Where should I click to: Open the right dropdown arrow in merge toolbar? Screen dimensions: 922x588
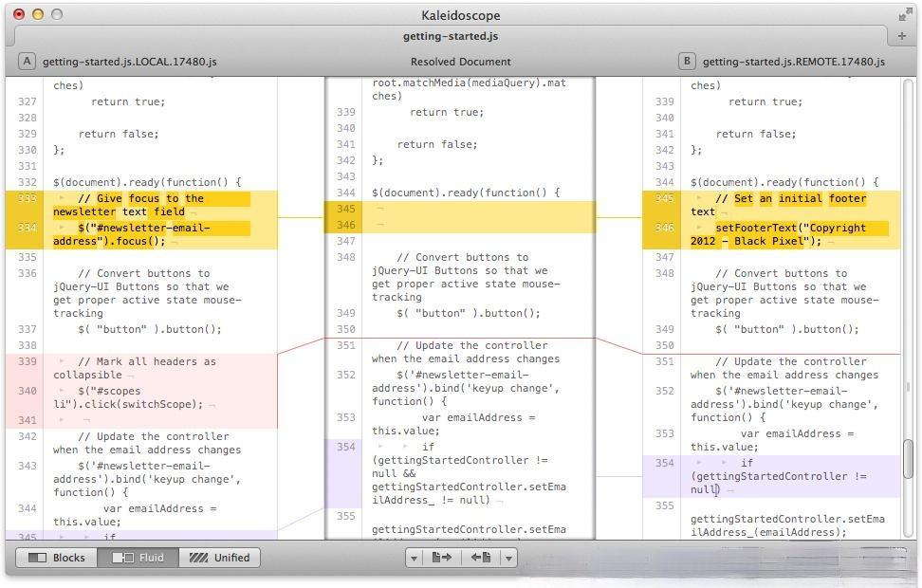(x=508, y=558)
